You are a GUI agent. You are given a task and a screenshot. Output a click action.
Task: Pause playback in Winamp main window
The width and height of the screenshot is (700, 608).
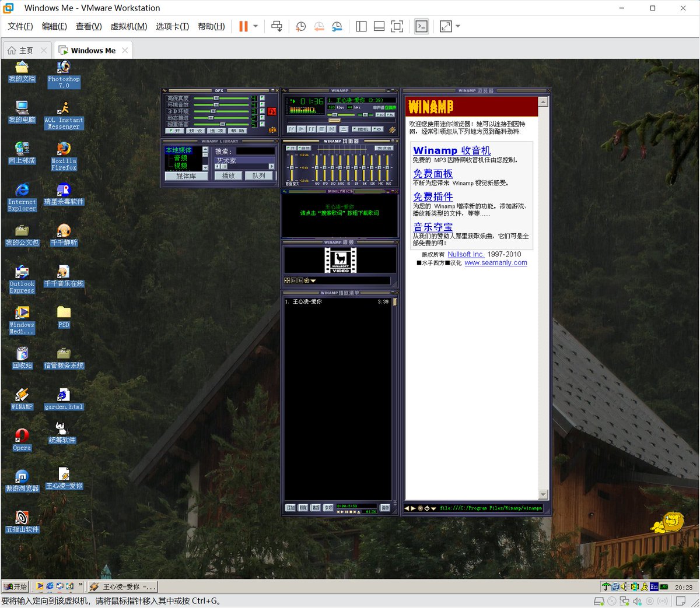[311, 129]
